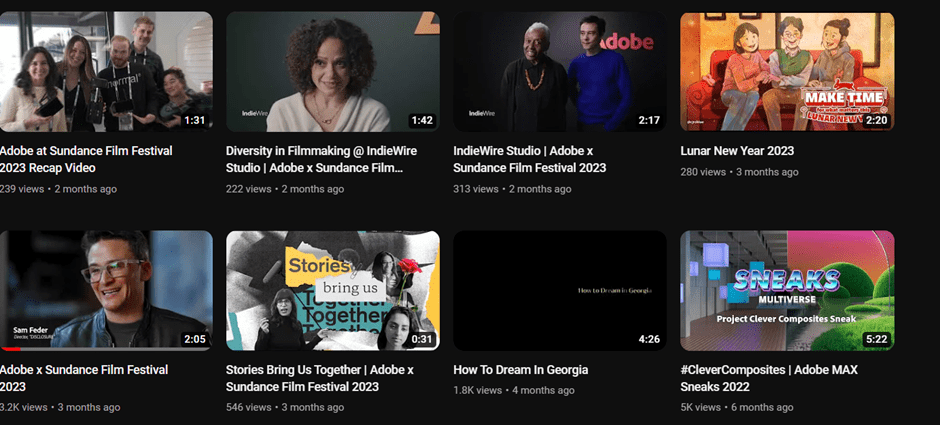Click '280 views • 3 months ago' text
The height and width of the screenshot is (425, 940).
739,172
